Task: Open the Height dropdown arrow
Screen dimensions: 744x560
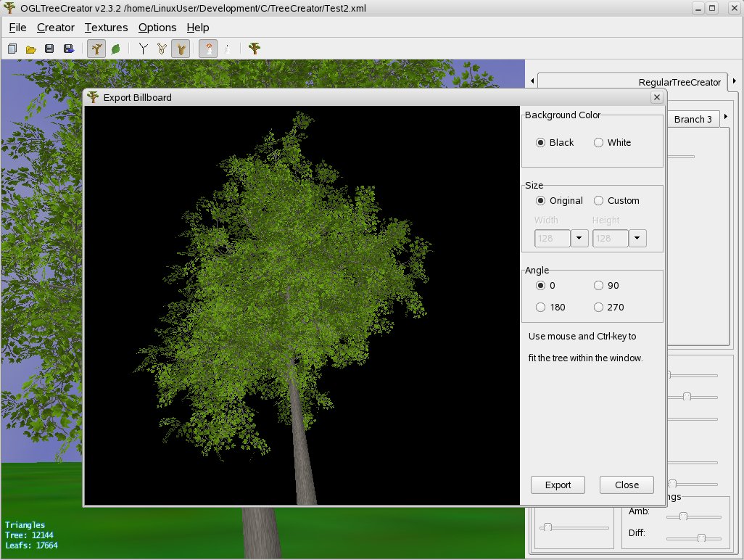Action: [x=637, y=238]
